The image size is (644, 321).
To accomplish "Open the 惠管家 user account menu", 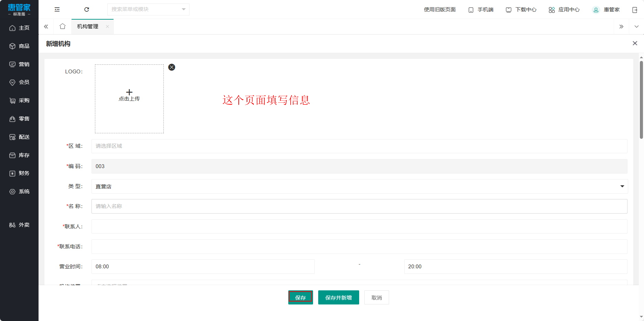I will tap(606, 10).
